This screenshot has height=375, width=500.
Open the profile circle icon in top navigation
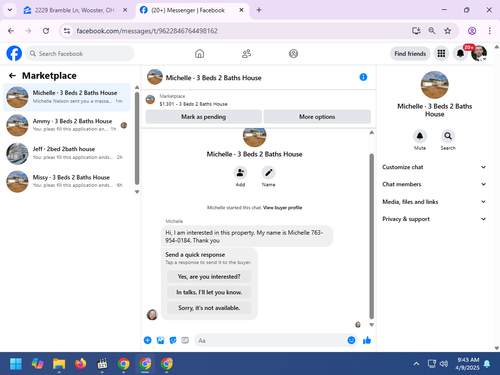click(x=293, y=53)
